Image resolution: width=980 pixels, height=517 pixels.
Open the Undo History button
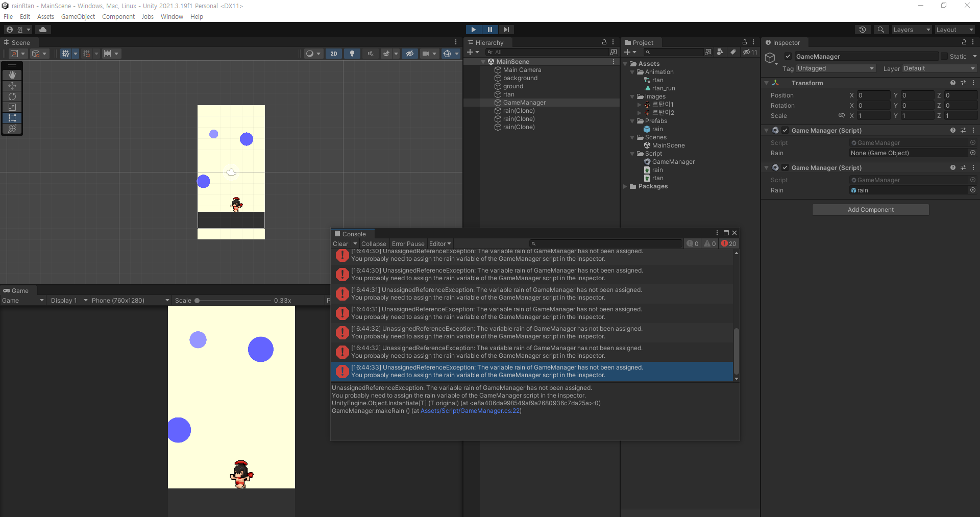(x=863, y=30)
